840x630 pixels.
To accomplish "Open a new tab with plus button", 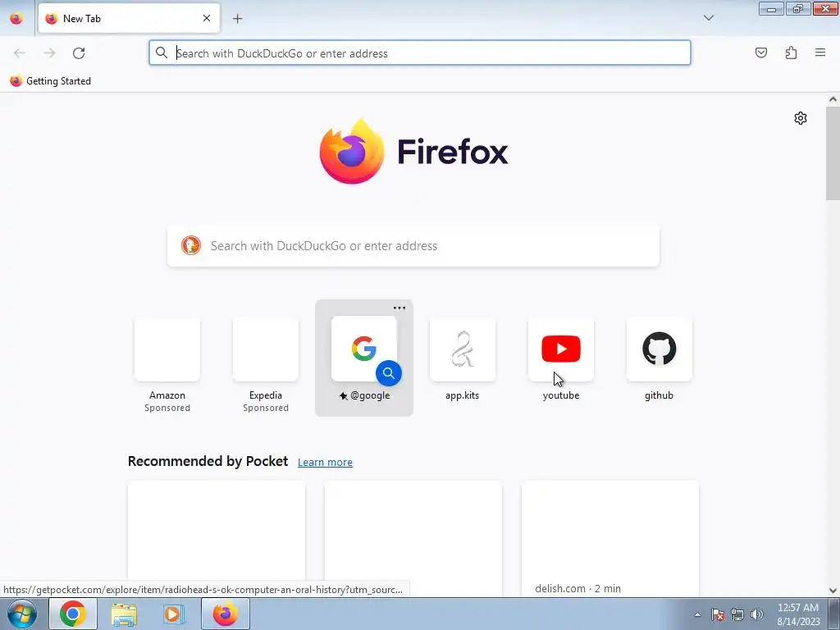I will pos(237,19).
